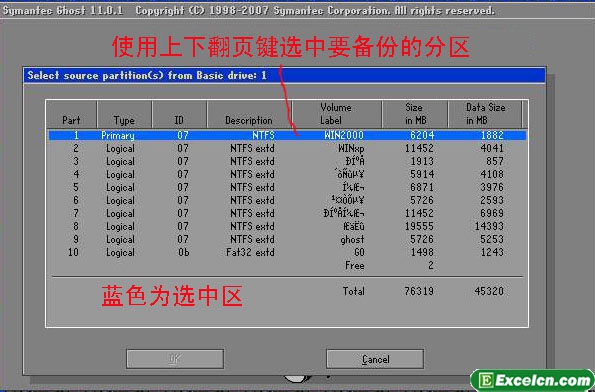Click the Part column header
595x392 pixels.
72,114
